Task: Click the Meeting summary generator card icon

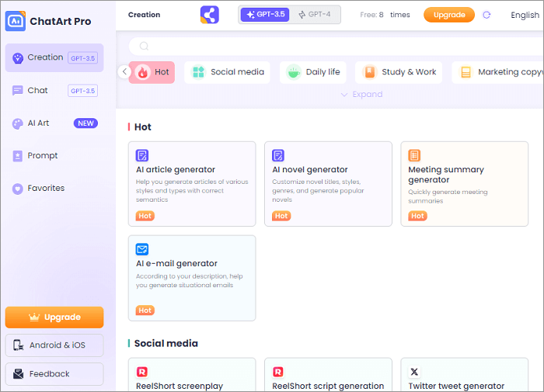Action: click(414, 155)
